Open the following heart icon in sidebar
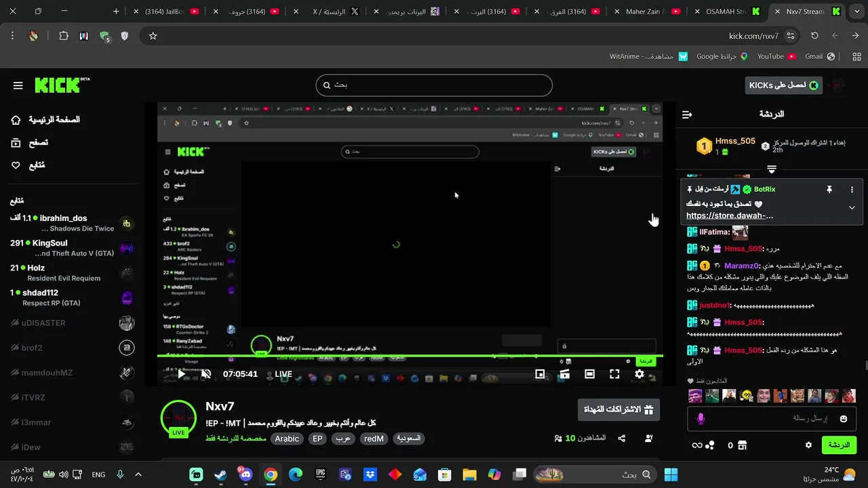 [x=16, y=165]
